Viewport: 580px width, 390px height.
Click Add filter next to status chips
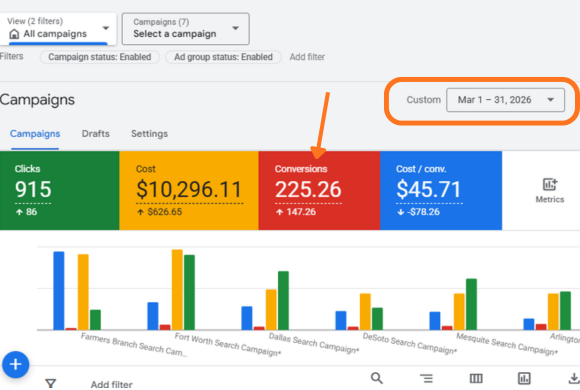[x=307, y=57]
